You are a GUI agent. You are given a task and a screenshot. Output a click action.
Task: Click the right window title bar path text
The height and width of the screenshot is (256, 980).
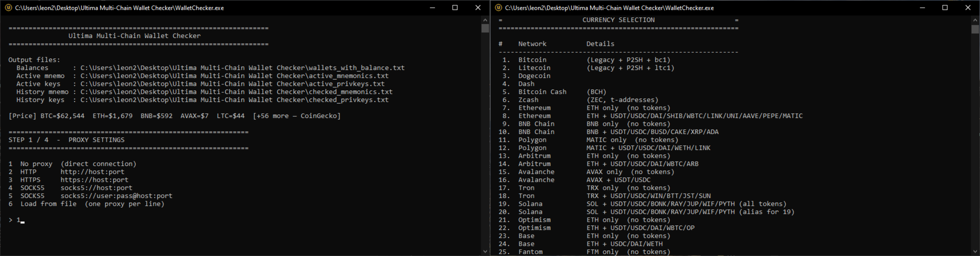point(609,8)
